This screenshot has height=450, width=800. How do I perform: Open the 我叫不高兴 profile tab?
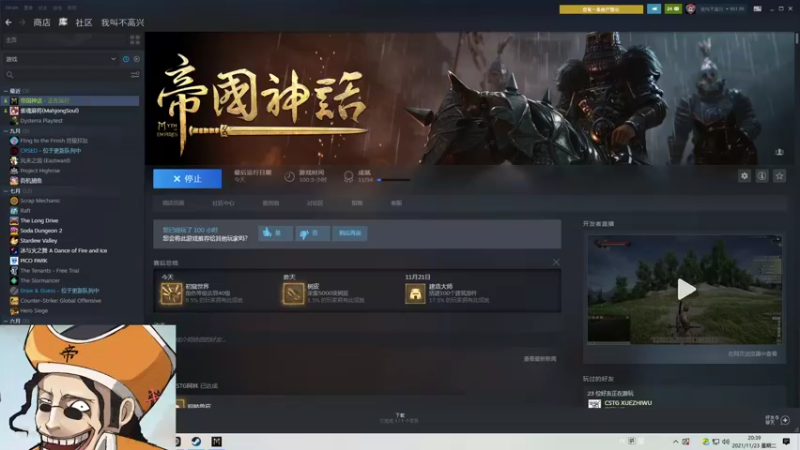click(x=122, y=22)
